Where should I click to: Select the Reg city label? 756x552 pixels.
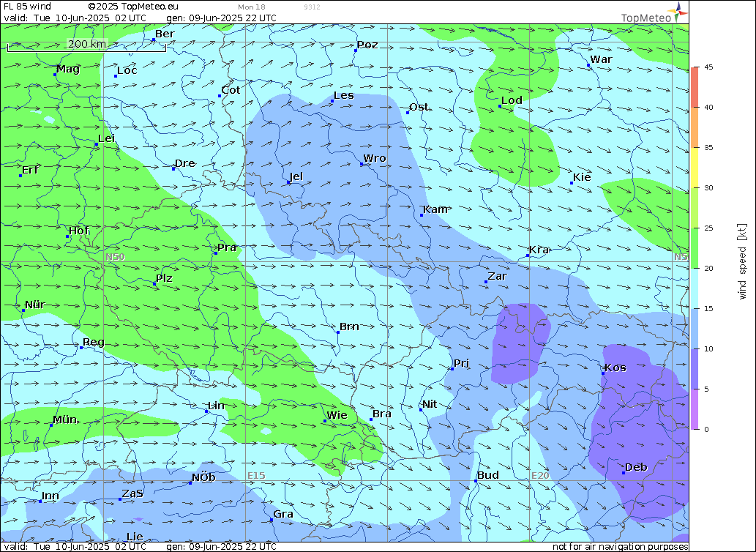point(94,343)
